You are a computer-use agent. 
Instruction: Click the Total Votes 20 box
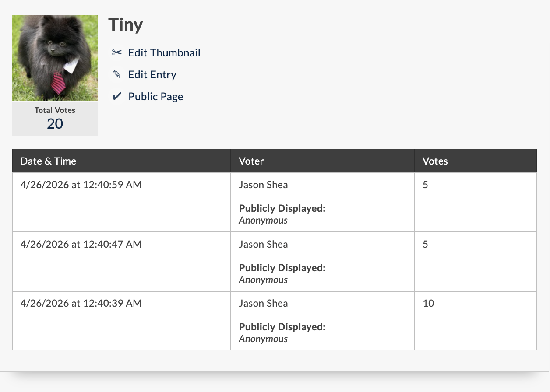pyautogui.click(x=55, y=119)
